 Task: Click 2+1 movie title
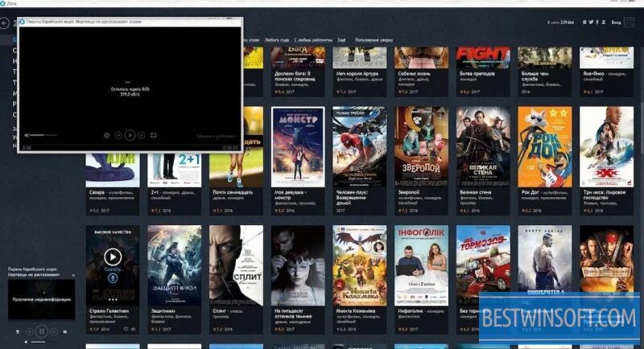click(155, 192)
